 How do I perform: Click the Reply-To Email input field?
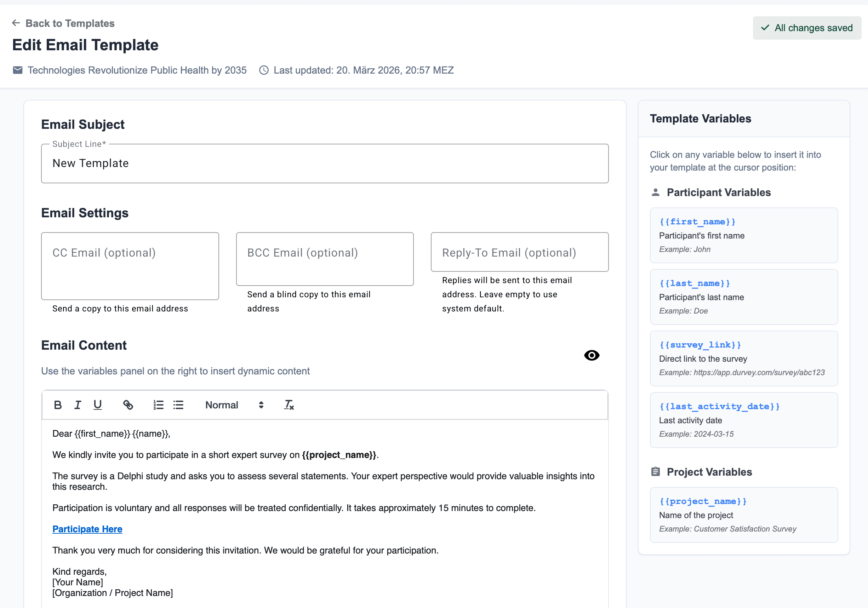pos(520,252)
